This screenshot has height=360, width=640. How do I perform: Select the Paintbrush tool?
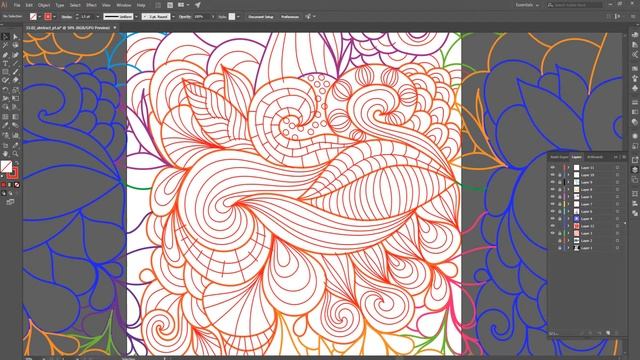click(15, 72)
